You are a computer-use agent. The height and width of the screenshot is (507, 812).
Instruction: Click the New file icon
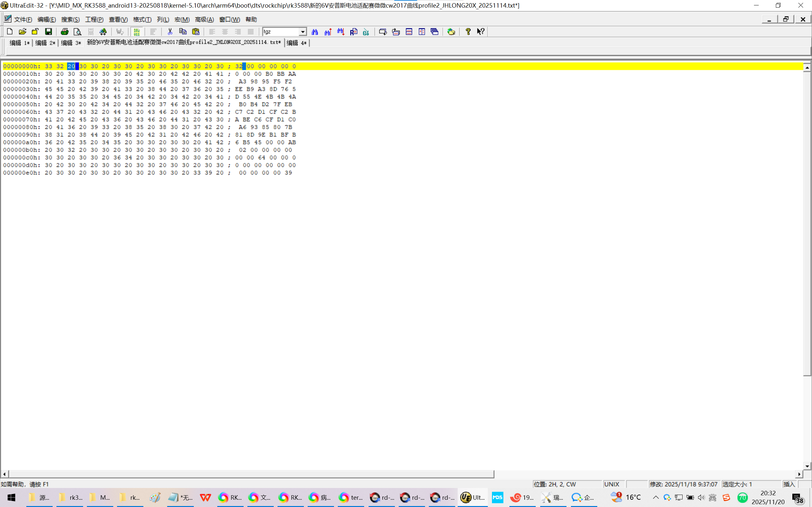(x=10, y=31)
